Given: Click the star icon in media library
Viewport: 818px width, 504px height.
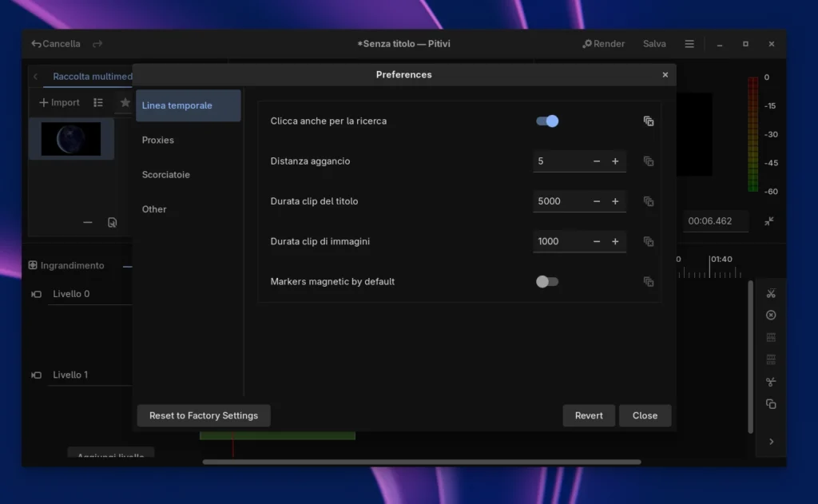Looking at the screenshot, I should click(x=125, y=103).
